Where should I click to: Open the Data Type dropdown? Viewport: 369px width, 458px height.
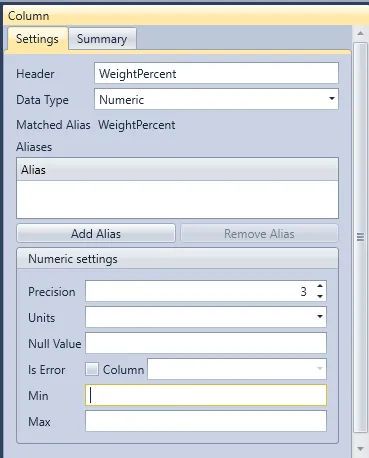pos(216,99)
